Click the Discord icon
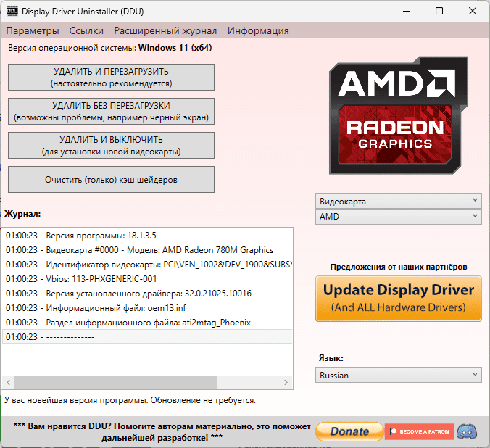 [x=468, y=431]
